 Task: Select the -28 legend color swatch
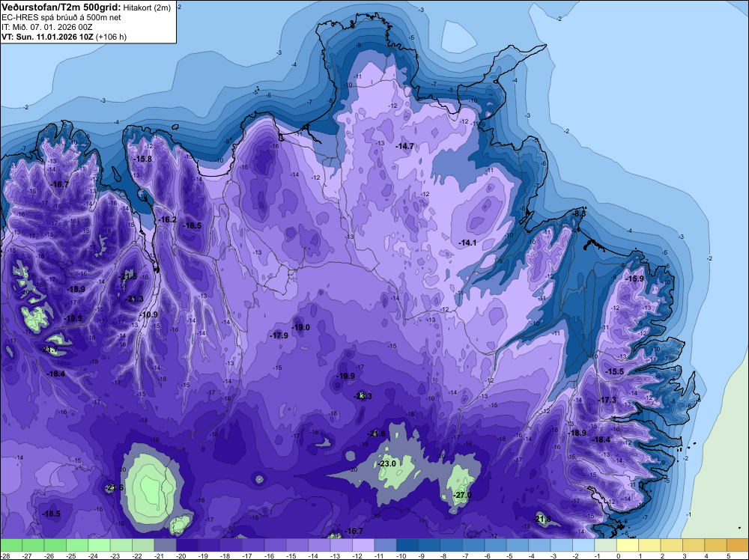[11, 546]
